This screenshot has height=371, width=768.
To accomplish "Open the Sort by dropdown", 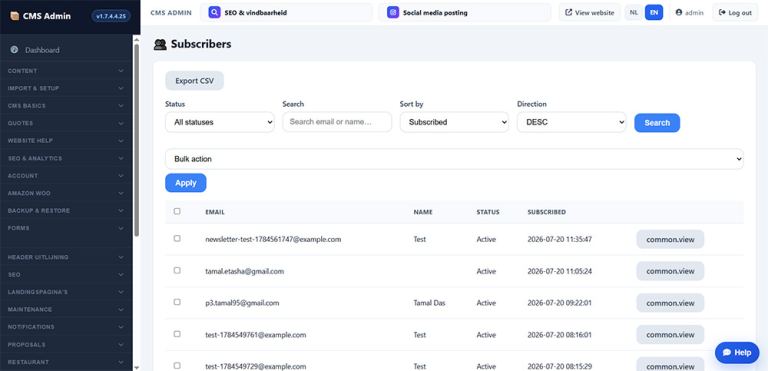I will tap(455, 122).
